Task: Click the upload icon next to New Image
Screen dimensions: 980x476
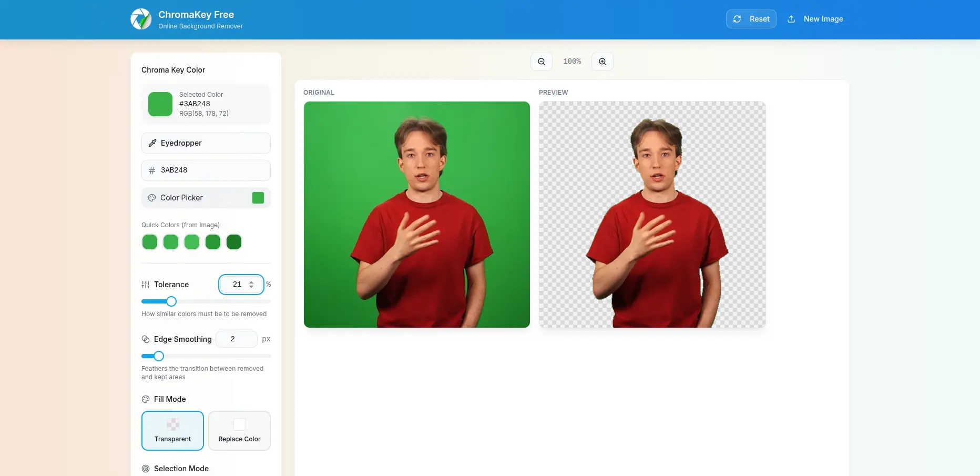Action: tap(791, 18)
